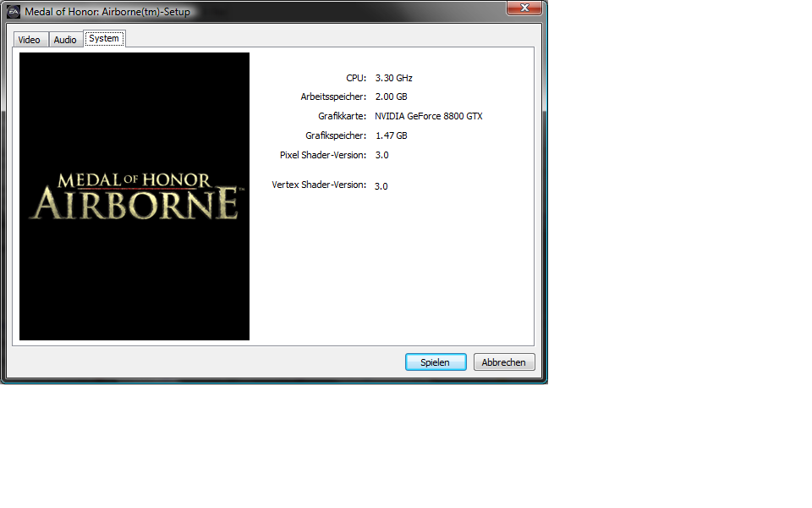Click the Grafikkarte label
This screenshot has width=812, height=508.
342,116
